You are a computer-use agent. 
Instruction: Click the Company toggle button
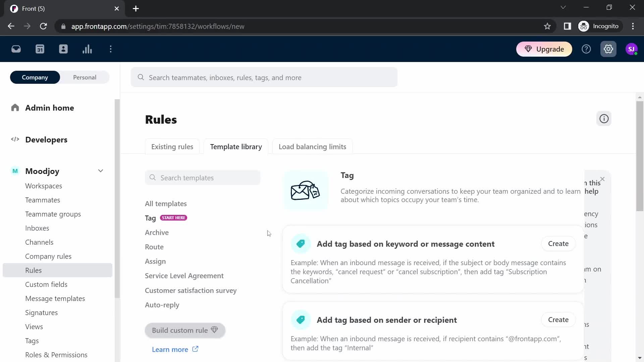[x=35, y=77]
